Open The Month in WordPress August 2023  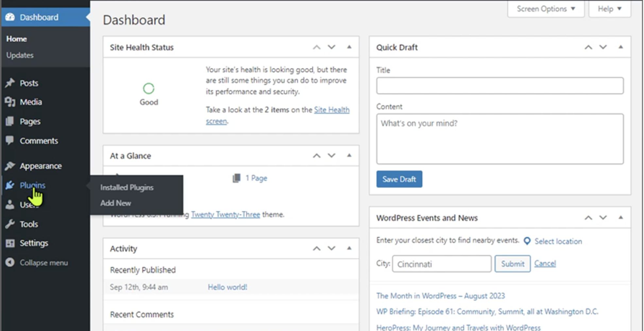click(x=441, y=296)
